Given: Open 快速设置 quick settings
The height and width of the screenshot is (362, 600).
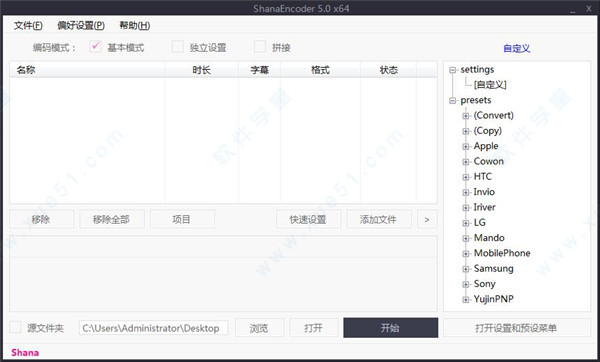Looking at the screenshot, I should point(308,219).
